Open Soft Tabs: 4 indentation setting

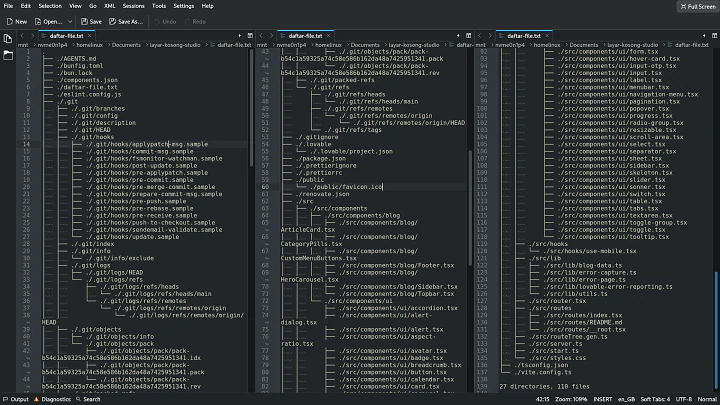[x=655, y=399]
